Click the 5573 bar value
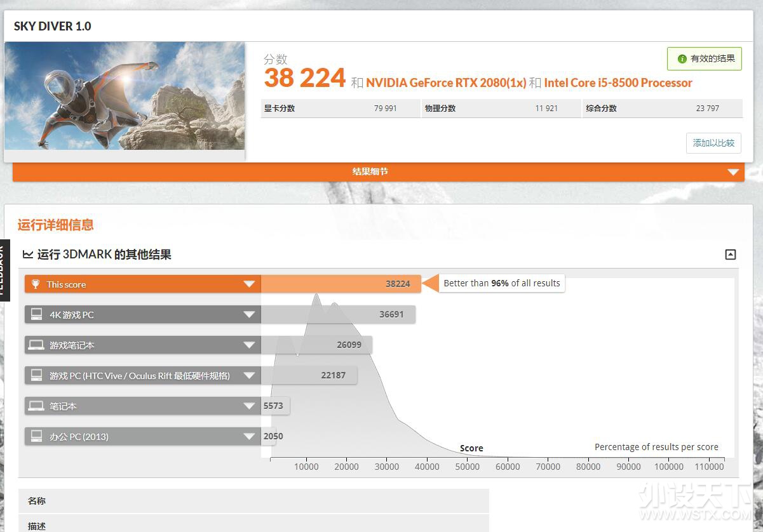 coord(273,406)
